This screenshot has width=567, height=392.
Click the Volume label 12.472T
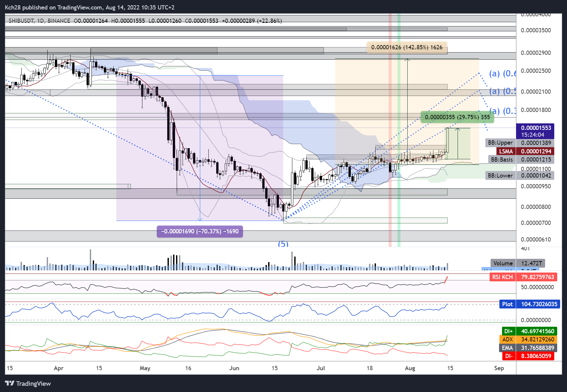[531, 263]
